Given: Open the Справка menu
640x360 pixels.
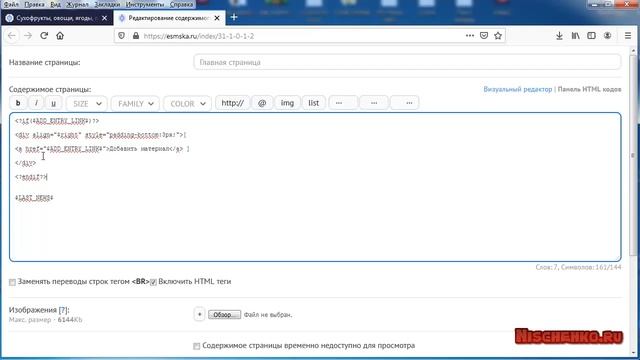Looking at the screenshot, I should (181, 4).
